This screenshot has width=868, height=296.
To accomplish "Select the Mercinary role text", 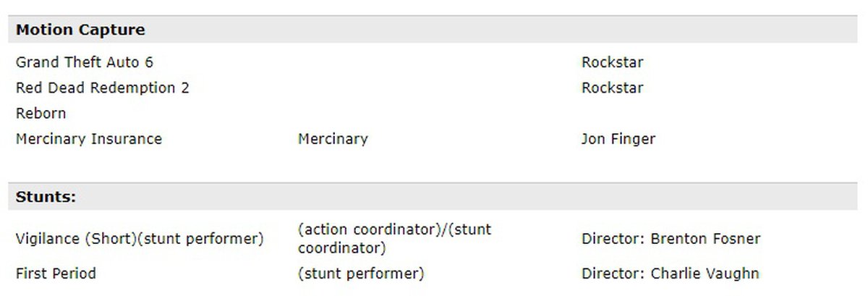I will (x=333, y=138).
